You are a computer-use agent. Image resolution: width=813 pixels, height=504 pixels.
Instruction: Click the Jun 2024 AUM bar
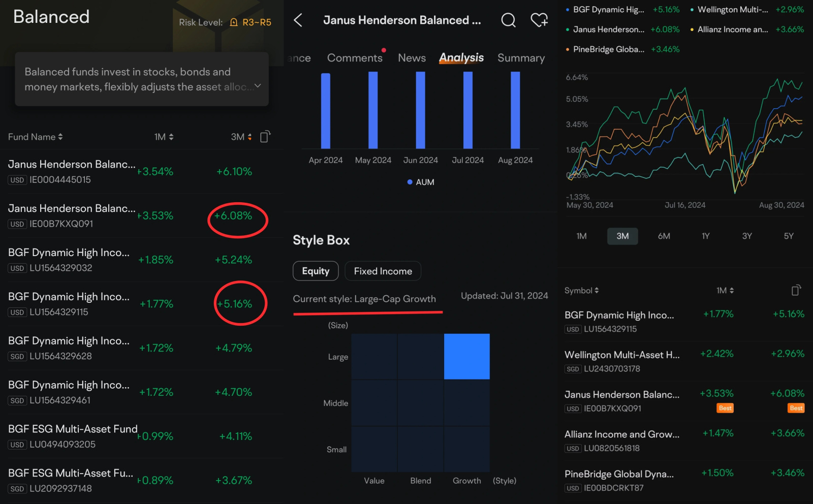pyautogui.click(x=420, y=110)
